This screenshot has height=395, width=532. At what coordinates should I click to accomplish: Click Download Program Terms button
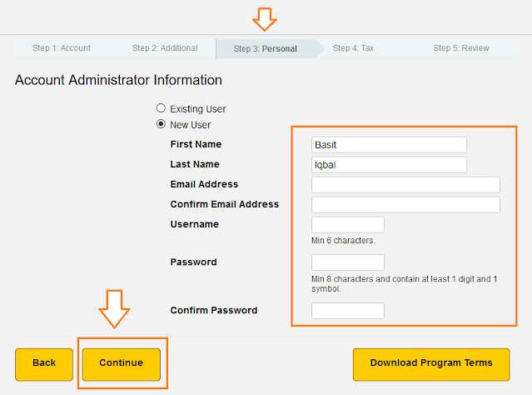(431, 364)
